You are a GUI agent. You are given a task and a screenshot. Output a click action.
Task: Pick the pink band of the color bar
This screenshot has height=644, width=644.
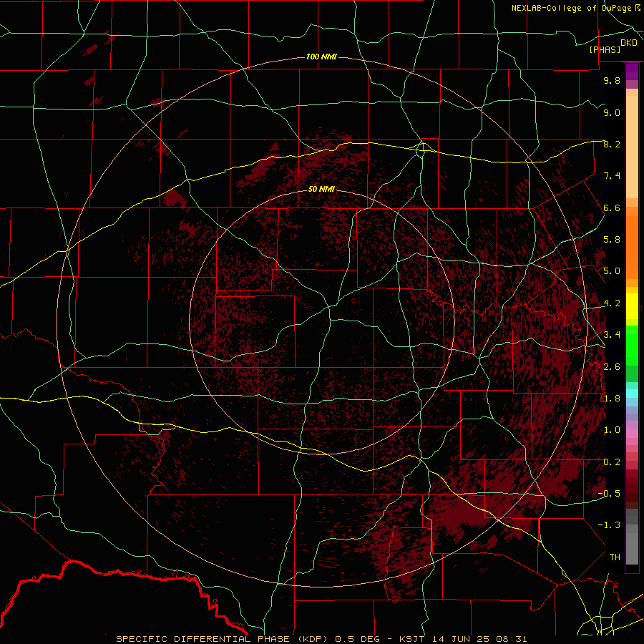click(x=632, y=434)
